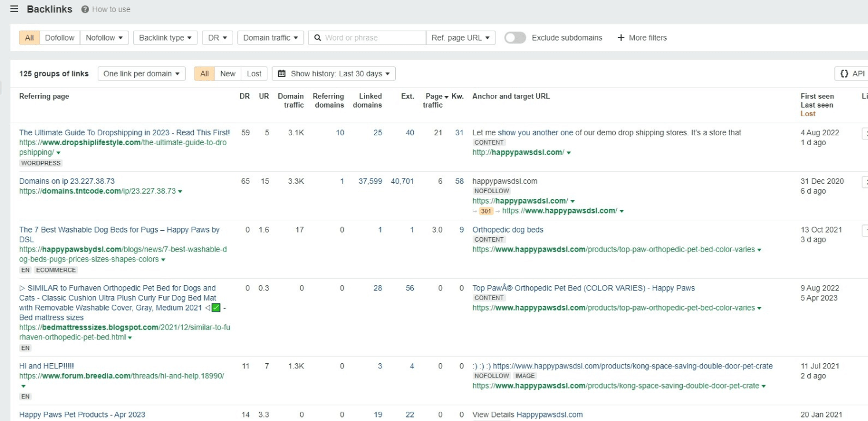Sort by the Linked domains column
Viewport: 868px width, 421px height.
coord(367,101)
